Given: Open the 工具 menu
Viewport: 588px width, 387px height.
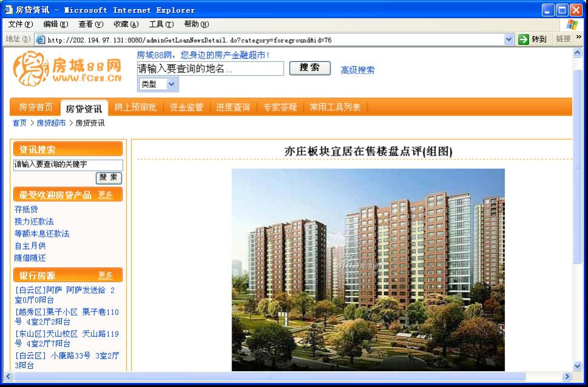Looking at the screenshot, I should click(x=161, y=24).
